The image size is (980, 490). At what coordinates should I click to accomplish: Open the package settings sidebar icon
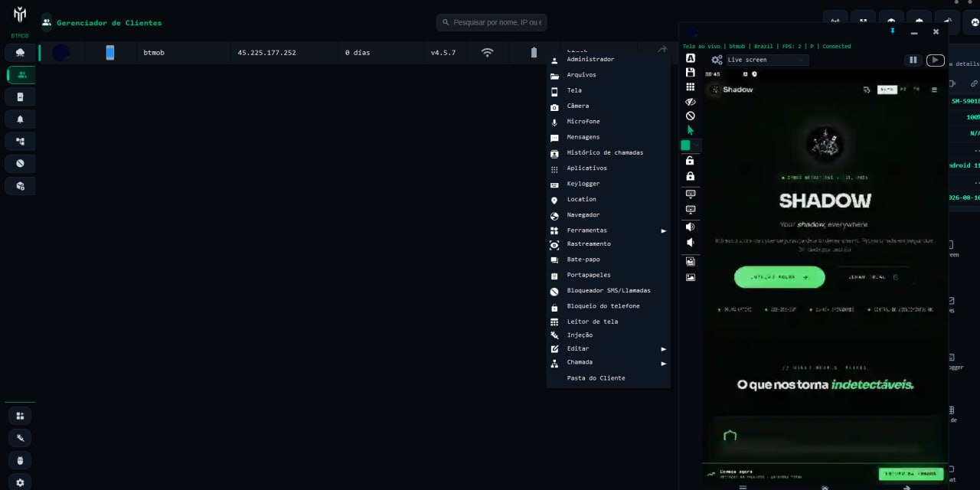[x=20, y=186]
